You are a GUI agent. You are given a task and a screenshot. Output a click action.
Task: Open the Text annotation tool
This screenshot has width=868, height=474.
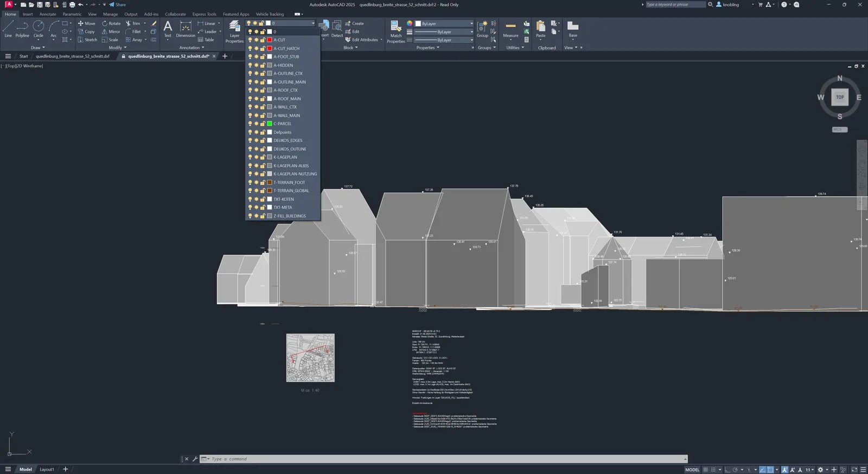coord(168,29)
